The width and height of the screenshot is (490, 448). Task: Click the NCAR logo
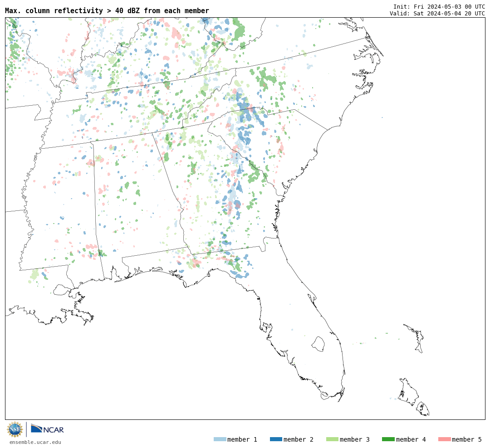tap(47, 429)
